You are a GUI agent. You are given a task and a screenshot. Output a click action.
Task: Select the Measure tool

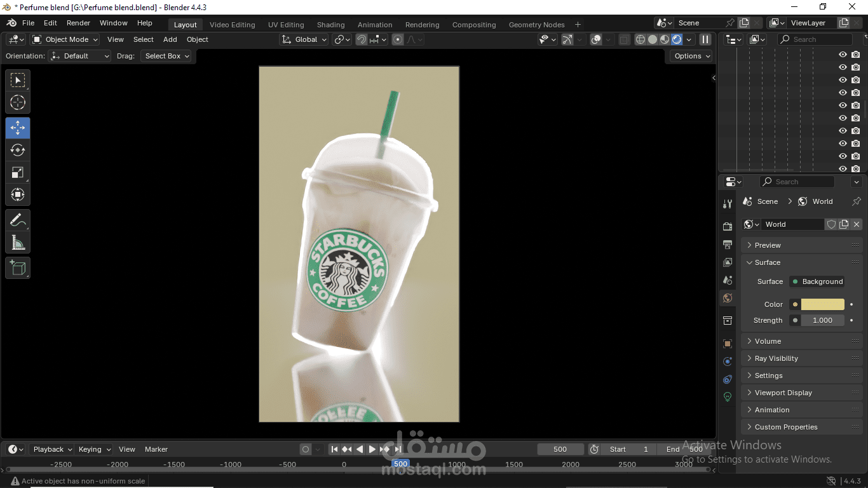(18, 243)
